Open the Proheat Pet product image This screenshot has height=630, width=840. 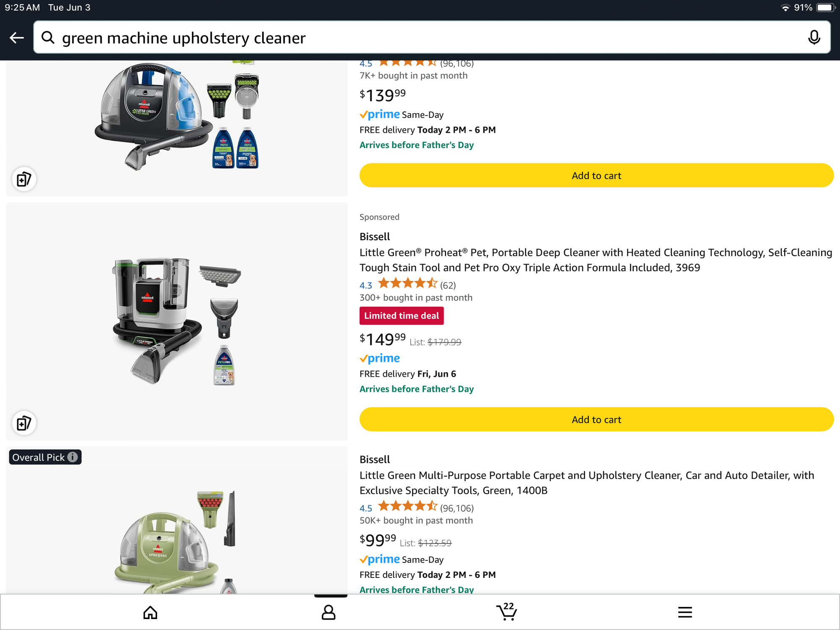pos(177,321)
